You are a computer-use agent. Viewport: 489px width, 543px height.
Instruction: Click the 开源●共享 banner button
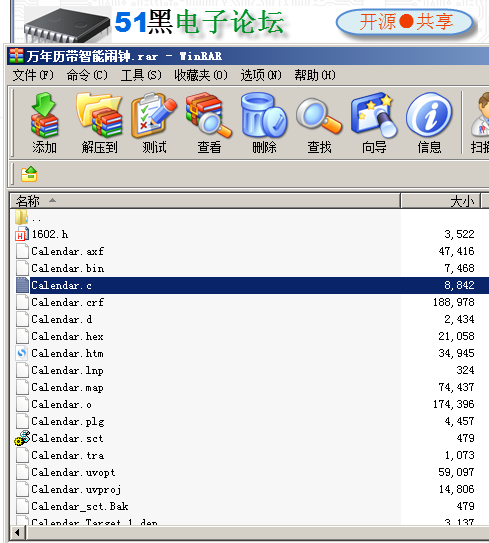[x=405, y=22]
